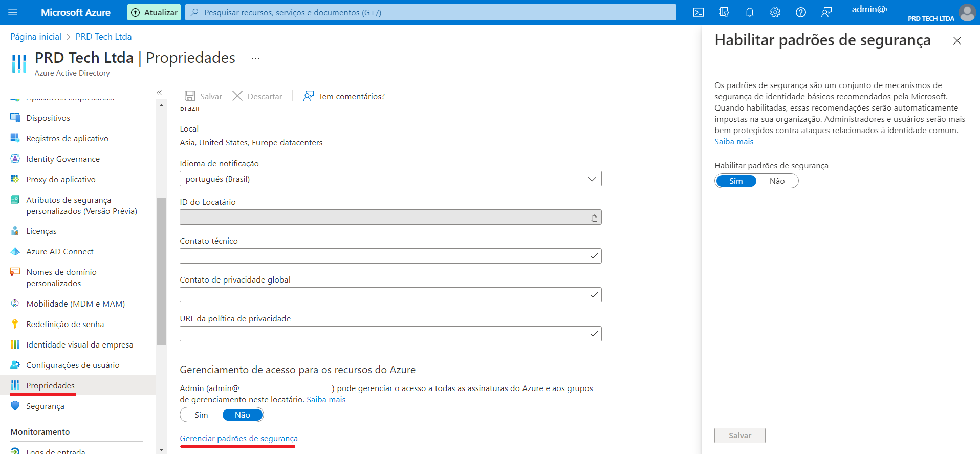Viewport: 980px width, 454px height.
Task: Open the notifications bell
Action: [x=750, y=12]
